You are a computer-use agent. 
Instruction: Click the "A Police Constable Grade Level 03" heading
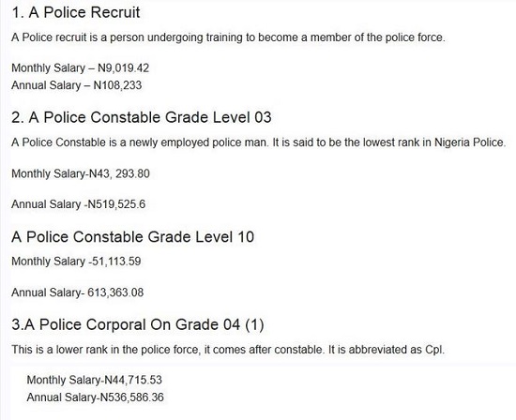point(142,117)
